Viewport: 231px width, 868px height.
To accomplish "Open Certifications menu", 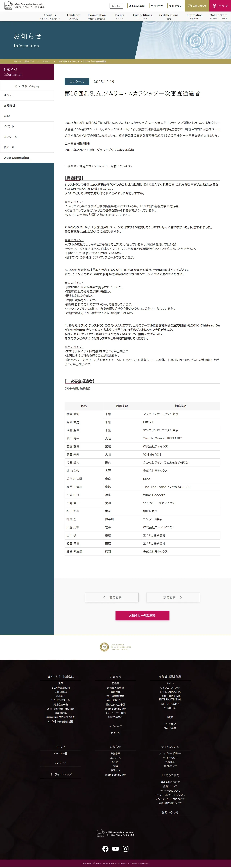I will click(169, 17).
